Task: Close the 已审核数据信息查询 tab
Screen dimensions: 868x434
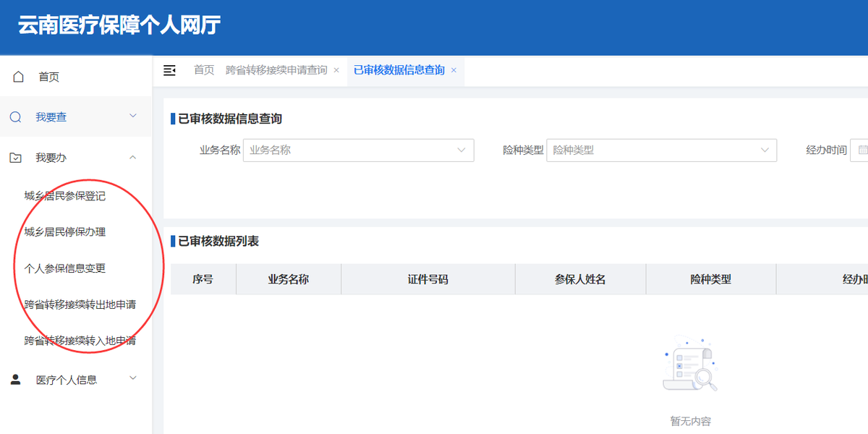Action: (454, 70)
